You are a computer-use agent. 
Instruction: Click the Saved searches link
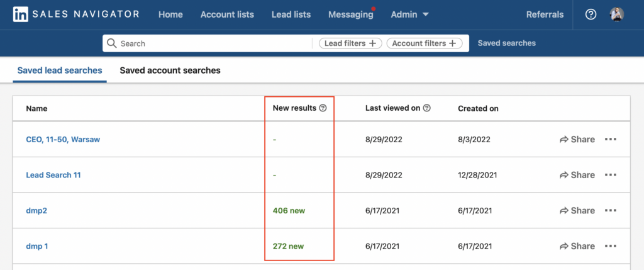pyautogui.click(x=506, y=43)
